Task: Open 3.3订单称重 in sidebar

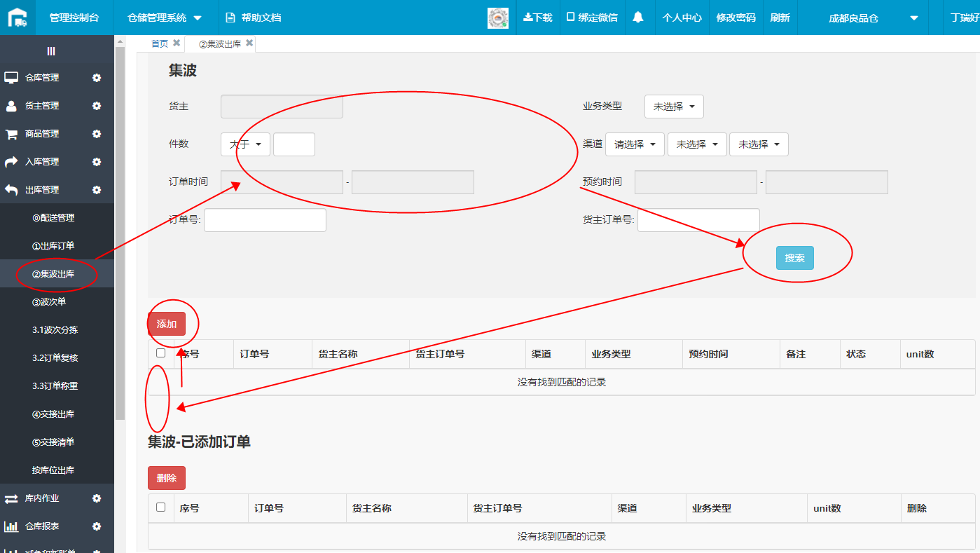Action: [57, 386]
